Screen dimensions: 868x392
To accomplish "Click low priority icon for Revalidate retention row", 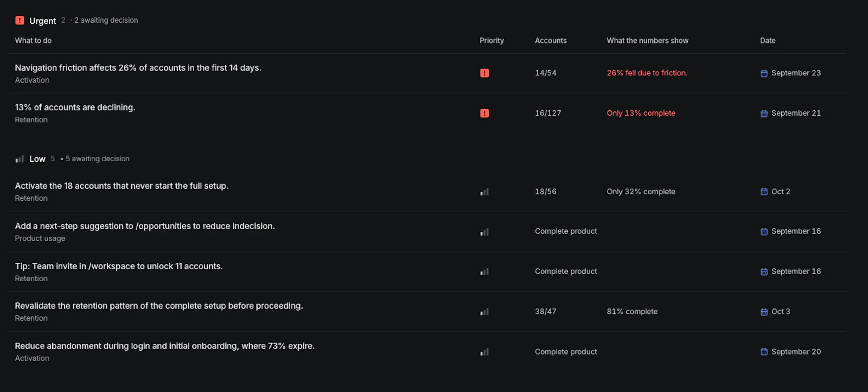I will [x=484, y=312].
